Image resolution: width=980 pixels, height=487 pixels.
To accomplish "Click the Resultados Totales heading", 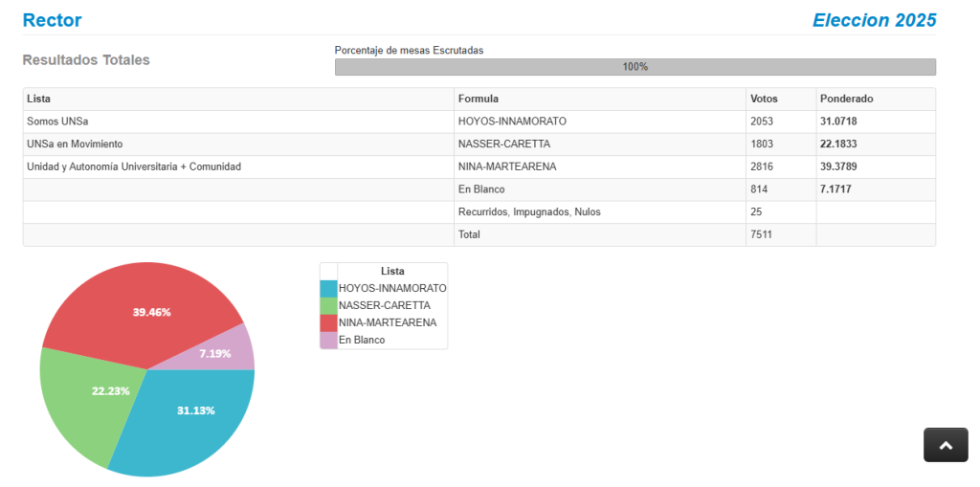I will (86, 59).
